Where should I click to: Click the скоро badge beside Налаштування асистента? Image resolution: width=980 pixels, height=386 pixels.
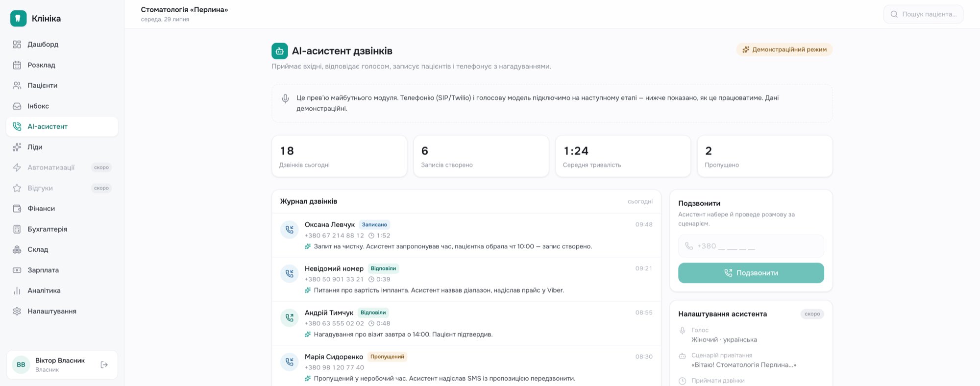[812, 314]
